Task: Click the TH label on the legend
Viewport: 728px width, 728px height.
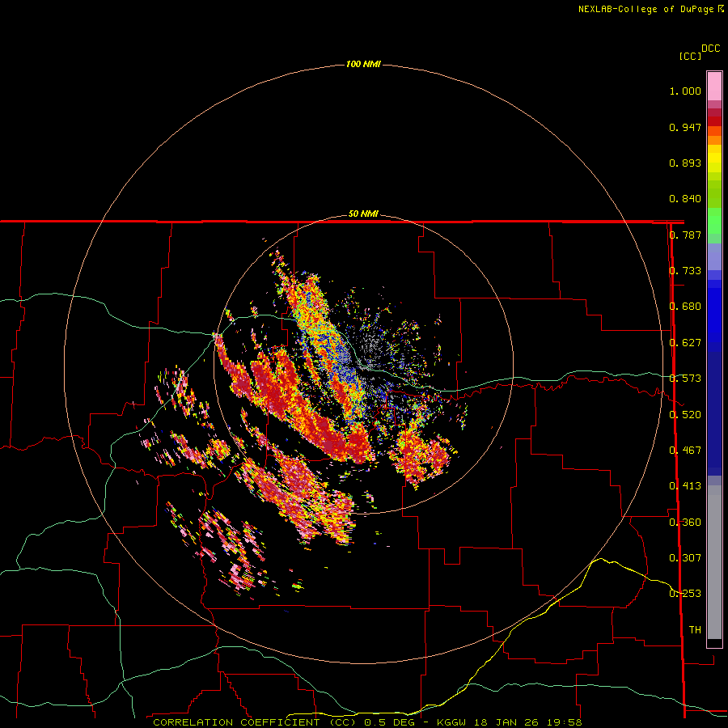Action: coord(695,629)
